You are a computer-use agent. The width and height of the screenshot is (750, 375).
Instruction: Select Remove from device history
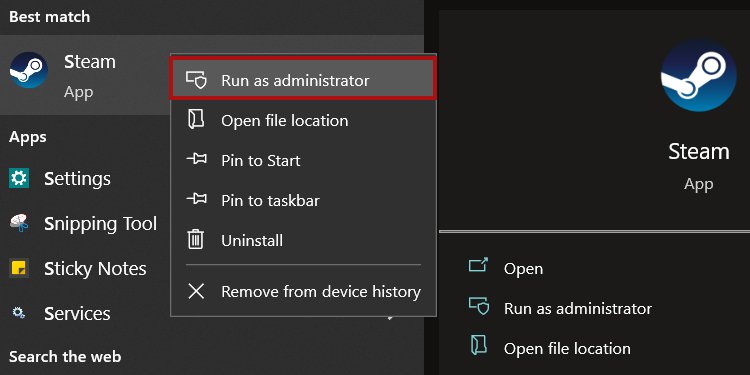(x=303, y=291)
